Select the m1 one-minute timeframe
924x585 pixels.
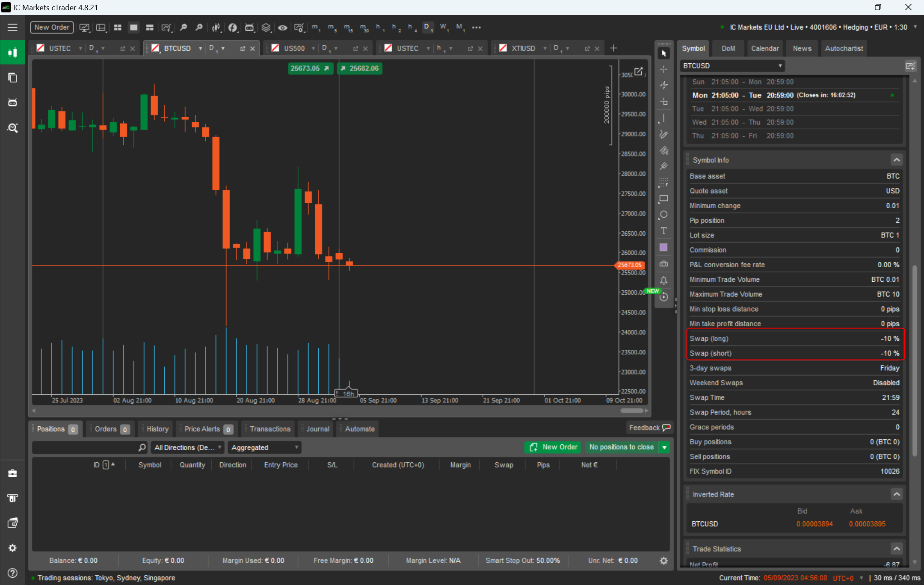(316, 27)
